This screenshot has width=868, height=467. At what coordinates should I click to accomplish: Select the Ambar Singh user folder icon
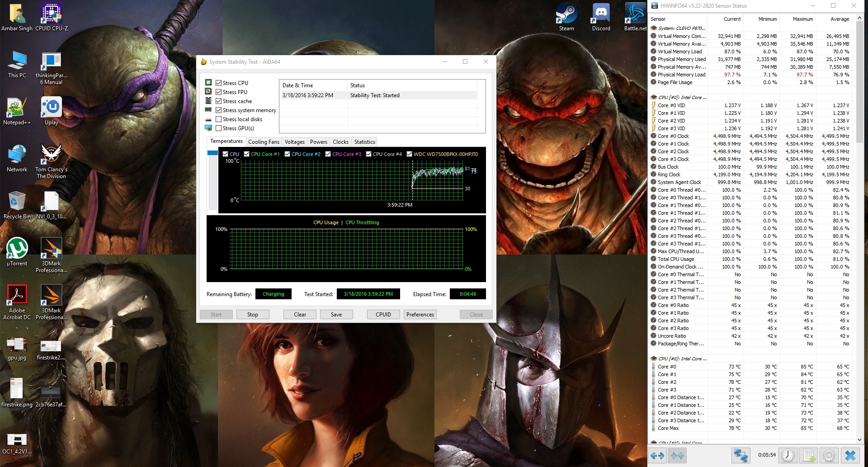[17, 17]
